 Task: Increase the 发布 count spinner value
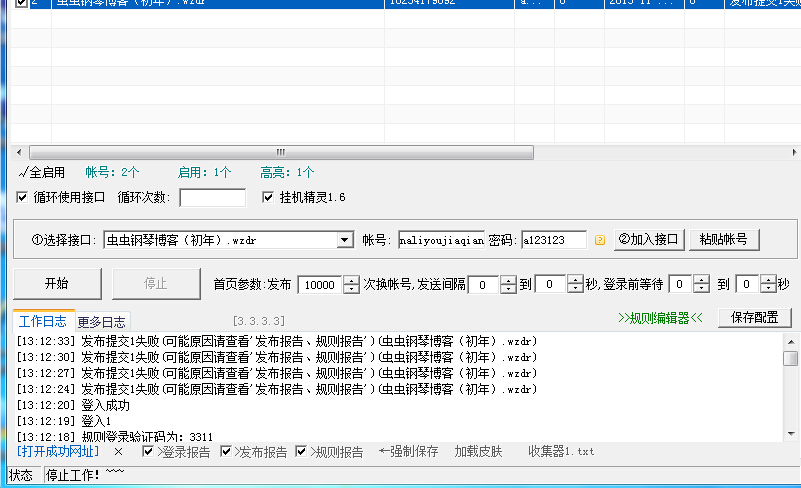pyautogui.click(x=351, y=279)
